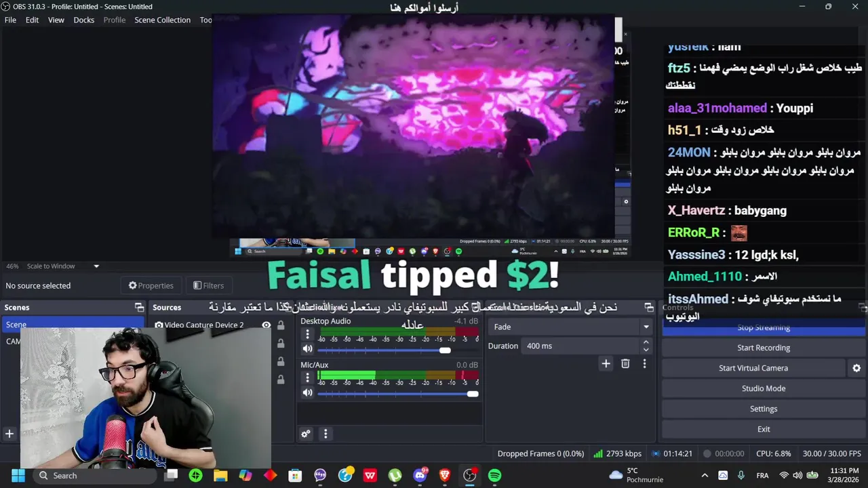This screenshot has height=488, width=868.
Task: Click the CPU: 6.8% status
Action: pyautogui.click(x=773, y=453)
